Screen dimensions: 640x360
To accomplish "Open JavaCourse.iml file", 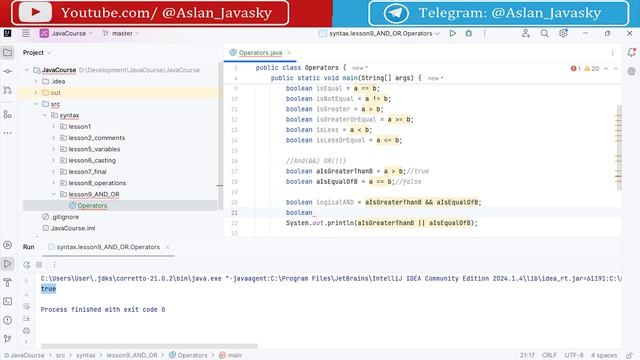I will pos(73,228).
